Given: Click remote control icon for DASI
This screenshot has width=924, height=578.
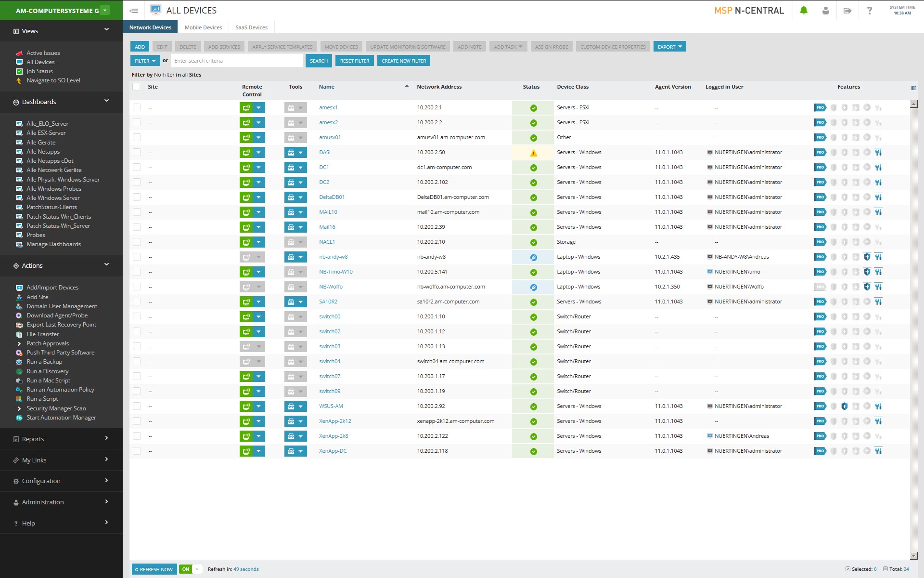Looking at the screenshot, I should [246, 153].
